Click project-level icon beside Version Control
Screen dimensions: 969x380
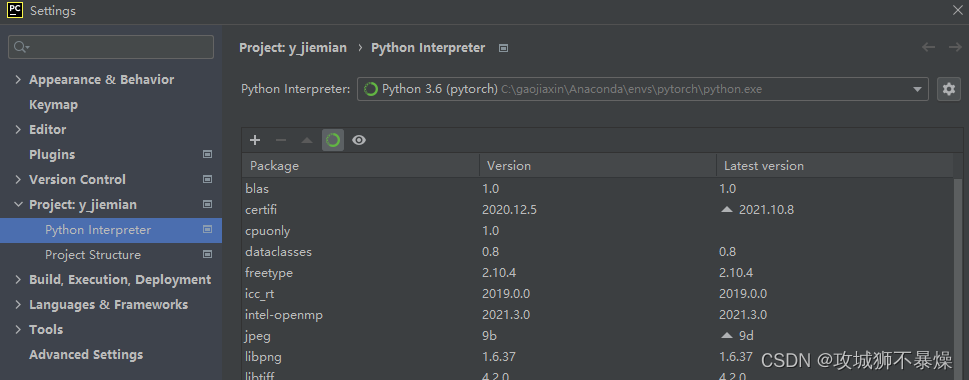[x=208, y=180]
